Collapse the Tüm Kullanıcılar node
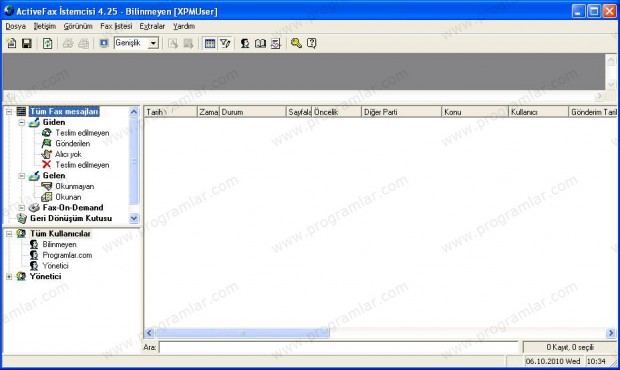The height and width of the screenshot is (370, 620). click(9, 234)
